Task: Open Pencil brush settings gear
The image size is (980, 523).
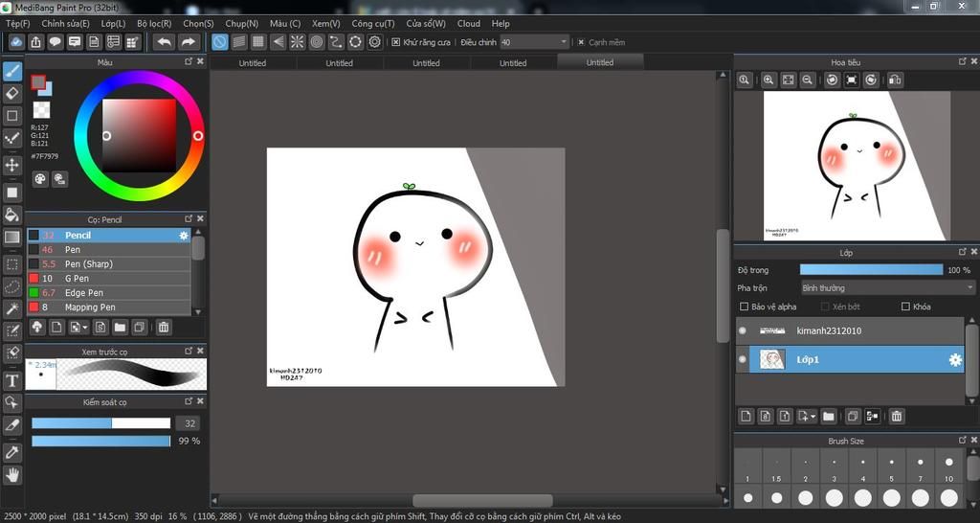Action: pos(183,236)
